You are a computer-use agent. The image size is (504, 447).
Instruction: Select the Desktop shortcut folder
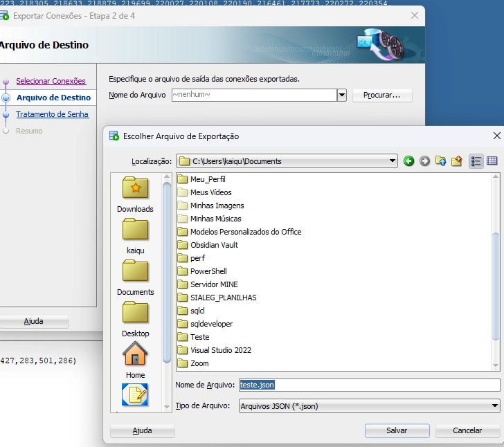point(135,320)
